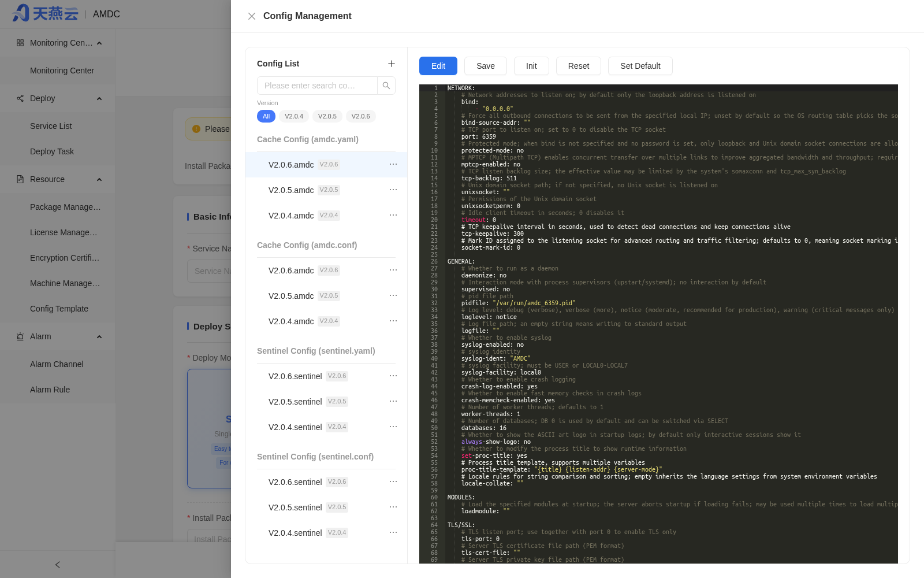924x578 pixels.
Task: Collapse the Deploy menu group chevron
Action: coord(99,99)
